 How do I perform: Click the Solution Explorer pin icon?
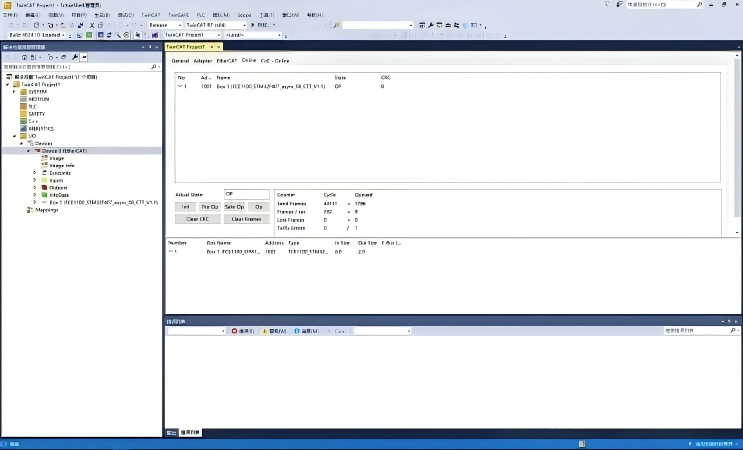pos(150,47)
